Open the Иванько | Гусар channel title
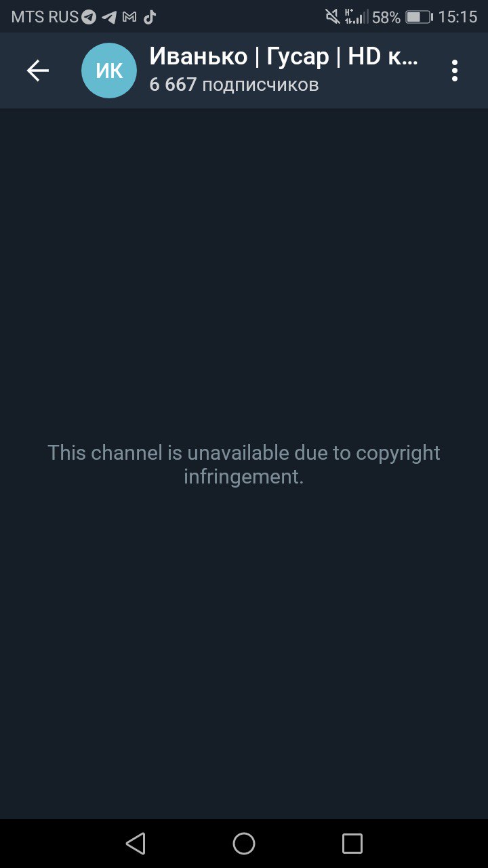This screenshot has height=868, width=488. point(283,56)
